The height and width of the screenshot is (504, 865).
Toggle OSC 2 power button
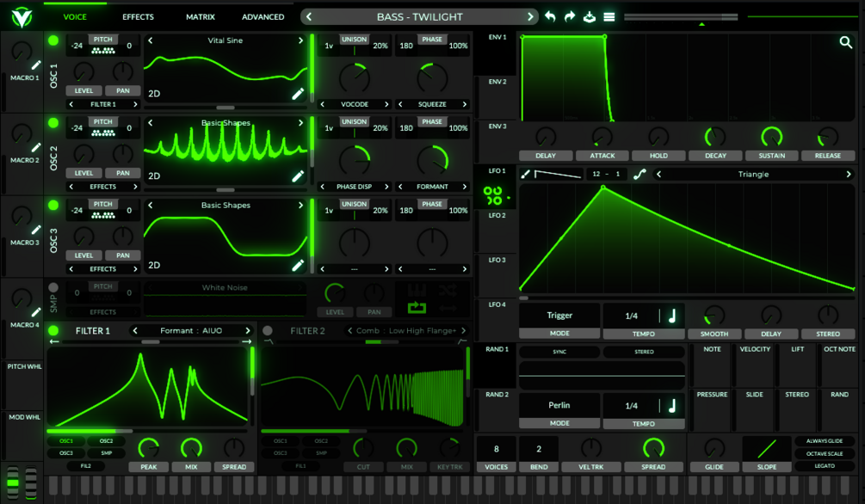click(x=53, y=122)
